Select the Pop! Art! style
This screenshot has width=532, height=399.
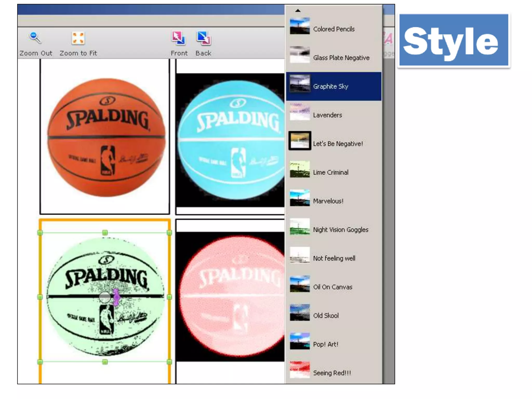click(325, 344)
